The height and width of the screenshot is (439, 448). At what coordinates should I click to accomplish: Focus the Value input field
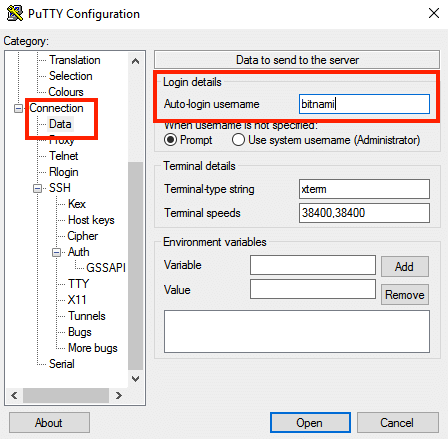coord(313,289)
